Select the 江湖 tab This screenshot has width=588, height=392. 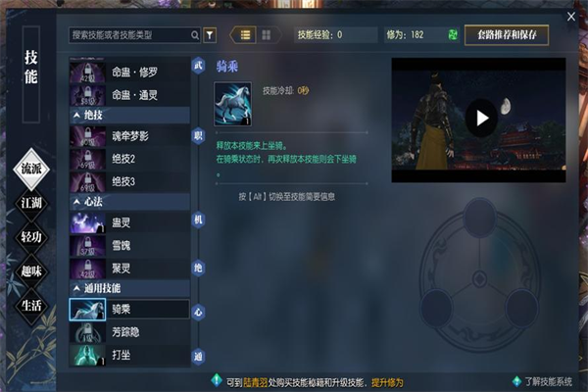(x=31, y=203)
